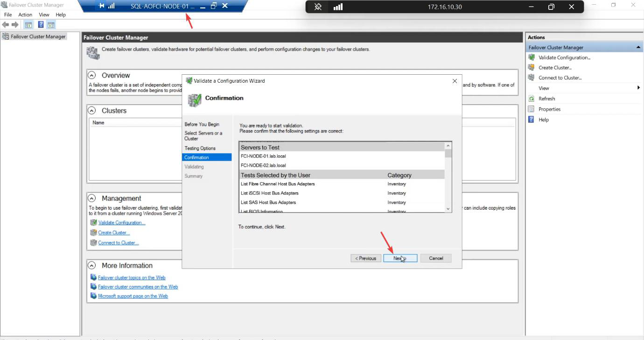Collapse the Management section
Screen dimensions: 644x340
pos(92,198)
